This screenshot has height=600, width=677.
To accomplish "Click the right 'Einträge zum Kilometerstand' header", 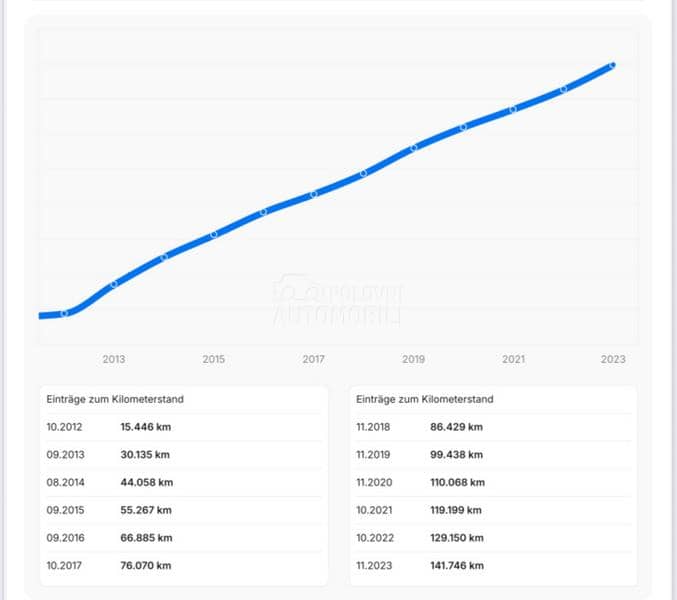I will 425,399.
